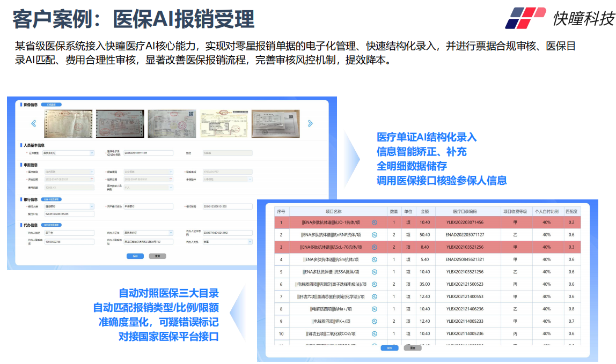Click the 代办人联系地址 input field
The height and width of the screenshot is (364, 616).
[x=149, y=242]
